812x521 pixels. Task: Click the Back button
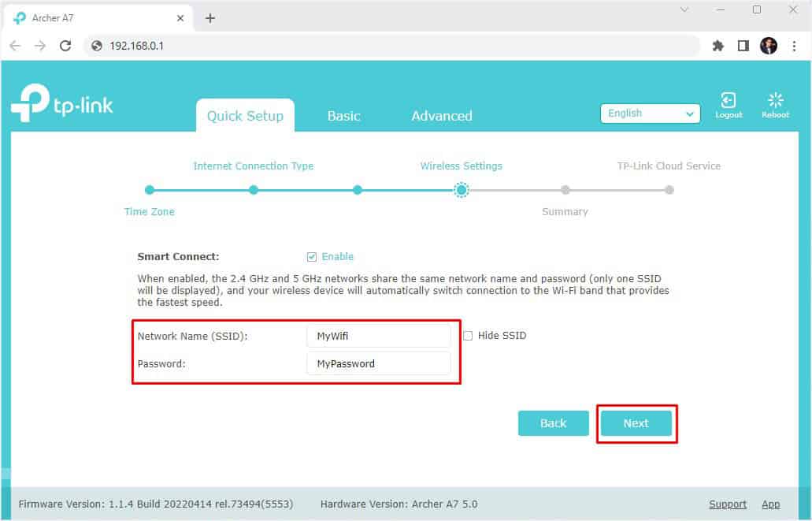pos(553,423)
